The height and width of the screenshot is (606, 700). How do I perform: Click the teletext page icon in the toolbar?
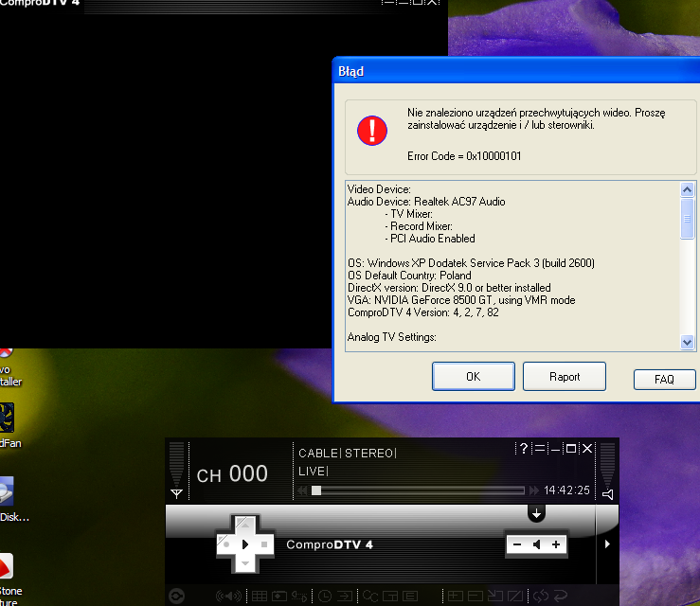coord(410,596)
